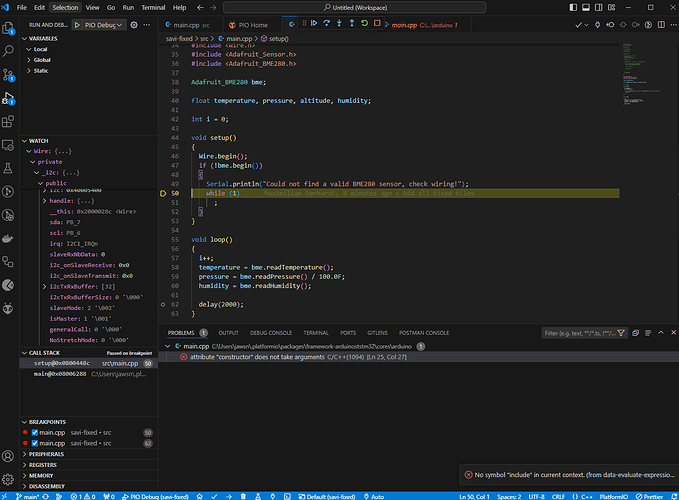Open the Docker whale icon
Image resolution: width=679 pixels, height=500 pixels.
[x=8, y=239]
